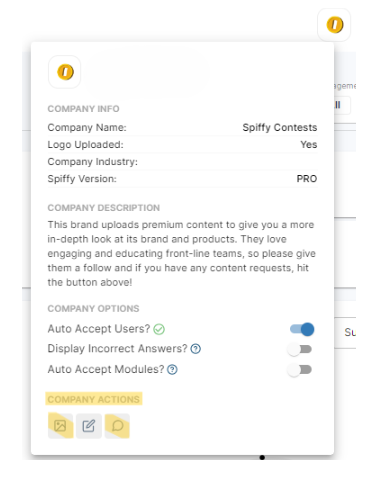
Task: Open the image upload icon under Company Actions
Action: (x=60, y=426)
